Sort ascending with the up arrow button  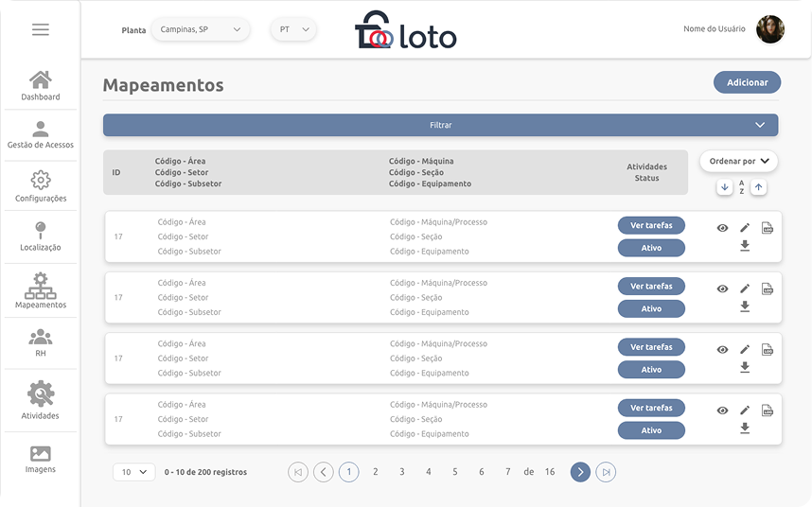pos(758,187)
